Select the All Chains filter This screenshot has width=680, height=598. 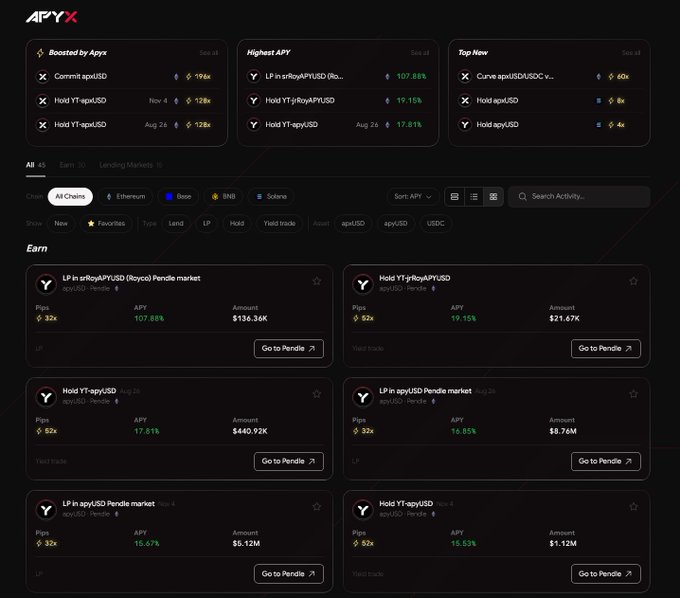(x=70, y=196)
